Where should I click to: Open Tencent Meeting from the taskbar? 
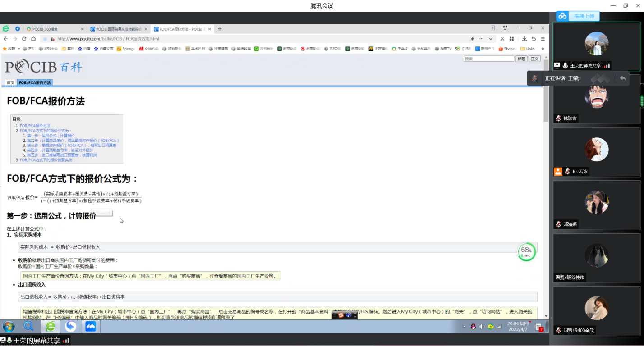click(91, 326)
